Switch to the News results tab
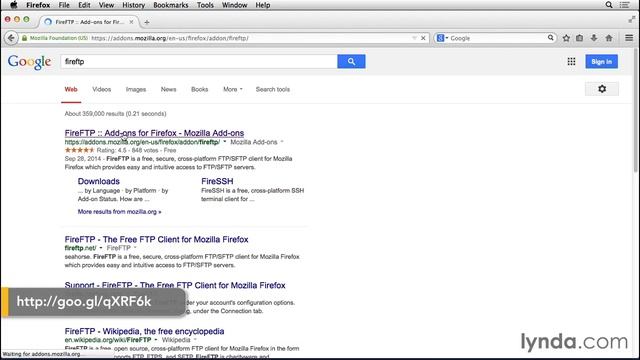Image resolution: width=640 pixels, height=360 pixels. 168,89
